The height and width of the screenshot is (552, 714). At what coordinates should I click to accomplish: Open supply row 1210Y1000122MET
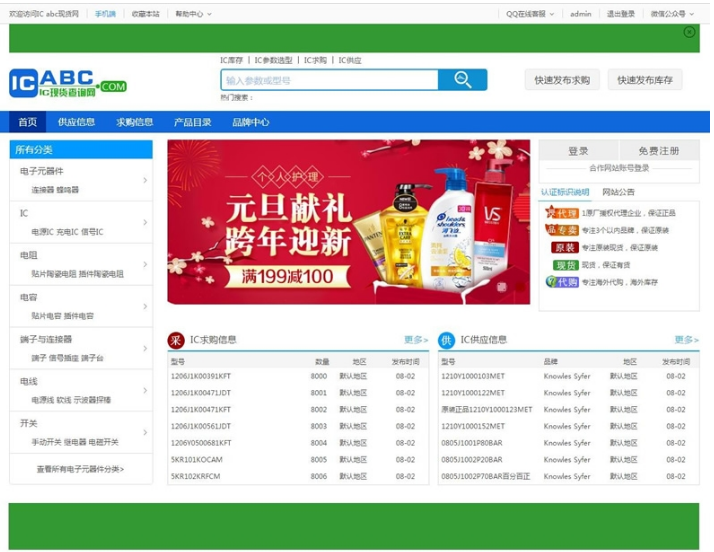point(569,393)
